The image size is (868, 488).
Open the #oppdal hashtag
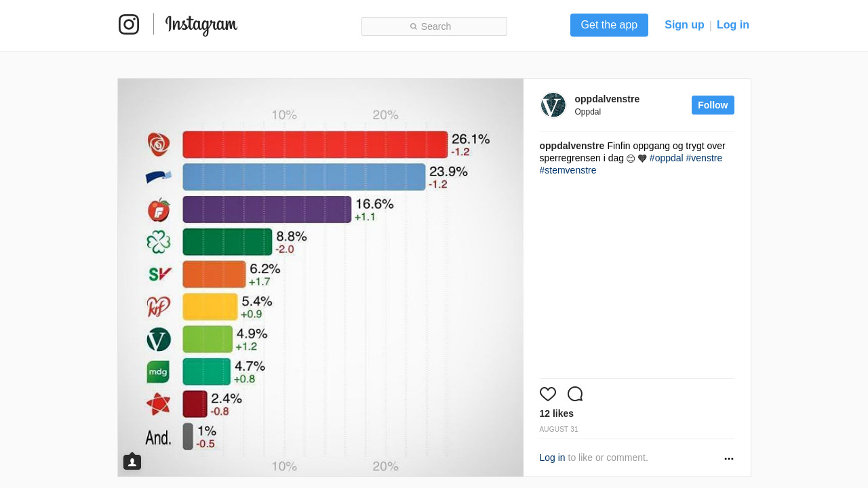tap(666, 158)
